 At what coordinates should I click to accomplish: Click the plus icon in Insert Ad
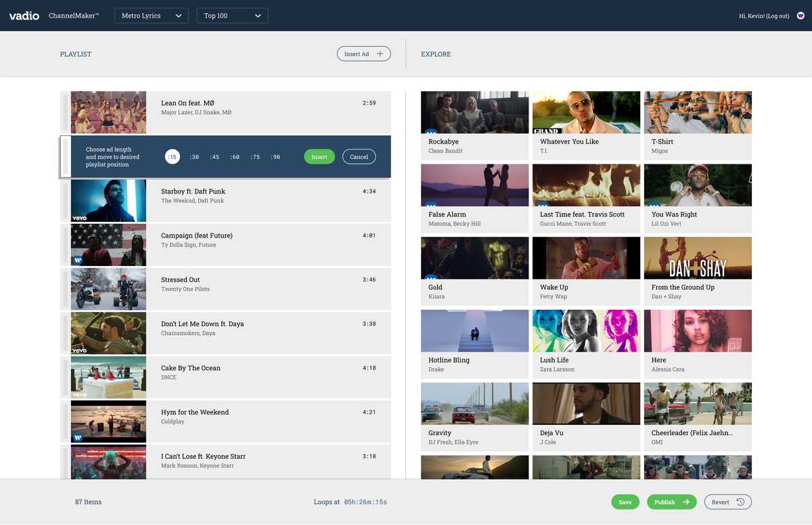tap(380, 54)
